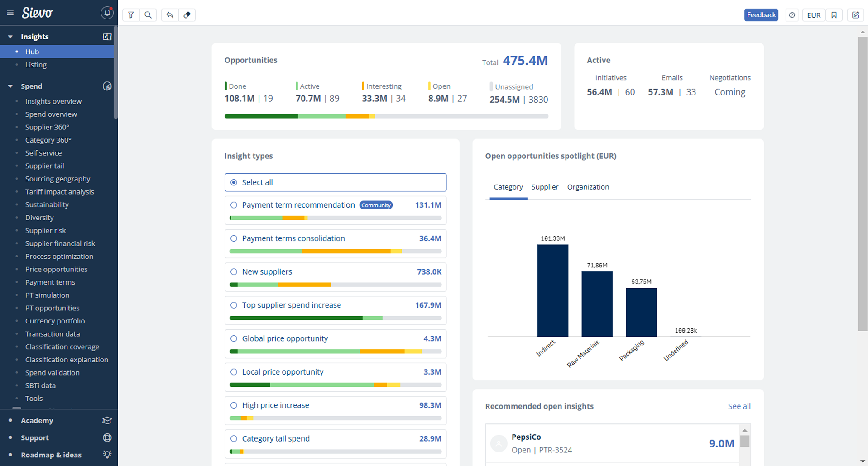
Task: Open the notifications bell
Action: point(107,13)
